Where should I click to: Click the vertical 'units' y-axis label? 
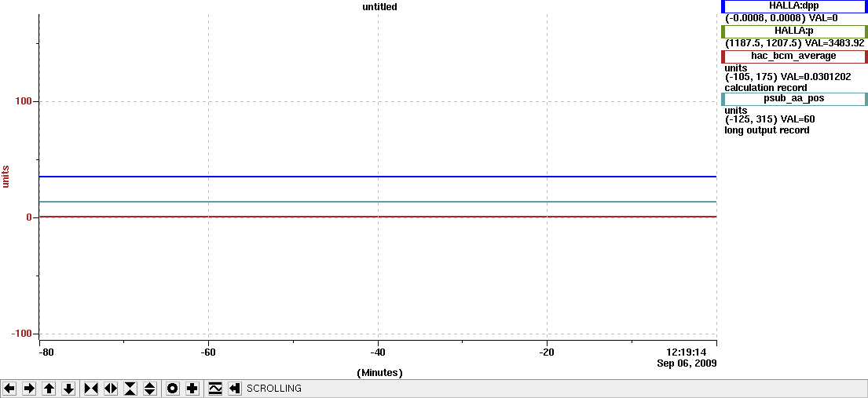(6, 175)
